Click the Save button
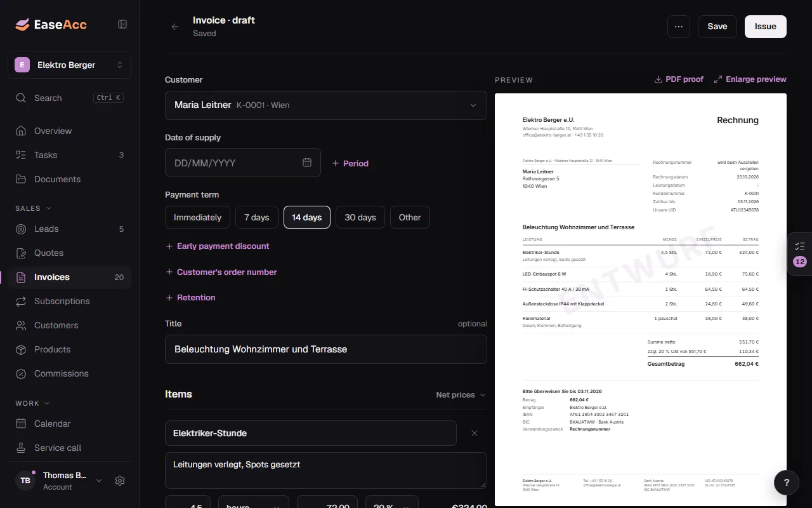The height and width of the screenshot is (508, 812). pos(717,27)
